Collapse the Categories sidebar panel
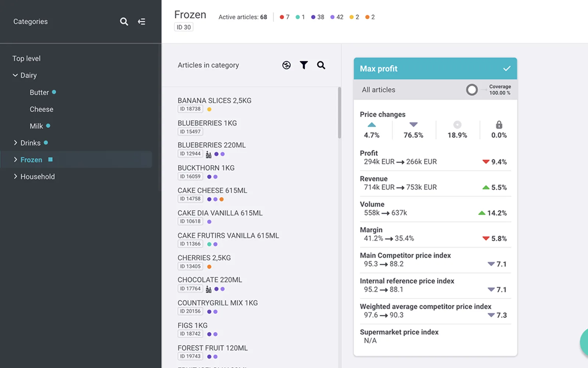This screenshot has width=588, height=368. (x=141, y=22)
